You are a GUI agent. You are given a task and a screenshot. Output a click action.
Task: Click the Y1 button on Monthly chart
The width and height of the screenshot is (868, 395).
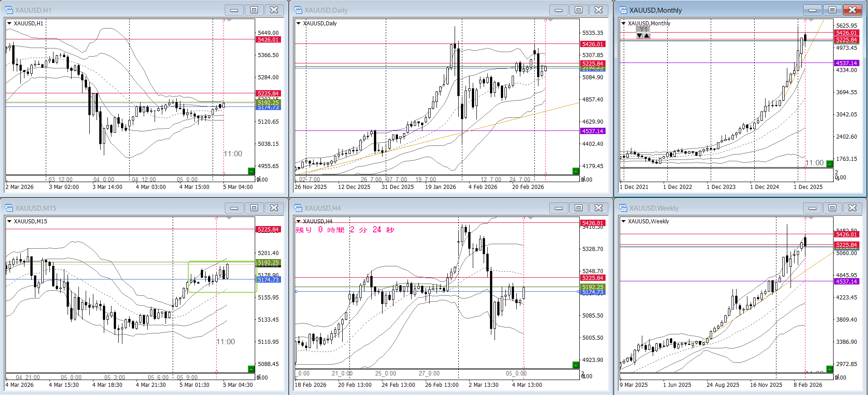643,29
